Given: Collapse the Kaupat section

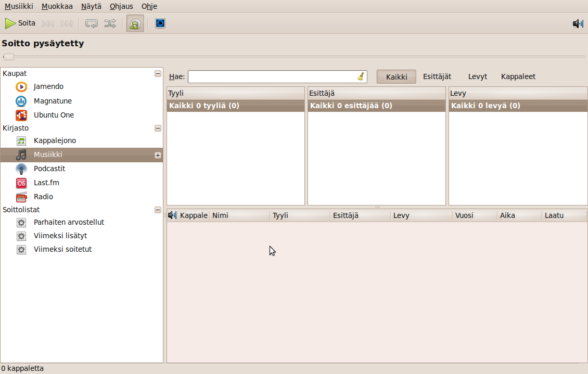Looking at the screenshot, I should (x=158, y=74).
